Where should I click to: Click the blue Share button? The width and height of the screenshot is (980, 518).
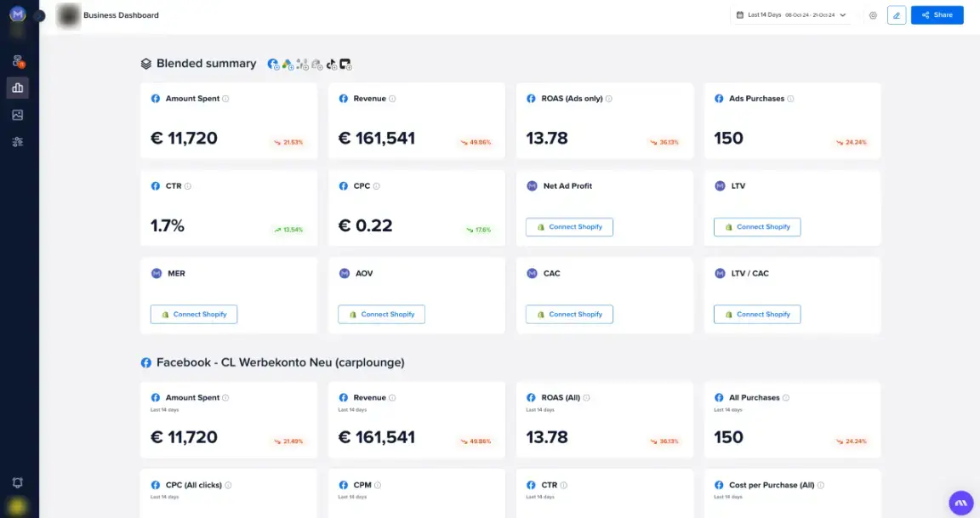[x=937, y=14]
